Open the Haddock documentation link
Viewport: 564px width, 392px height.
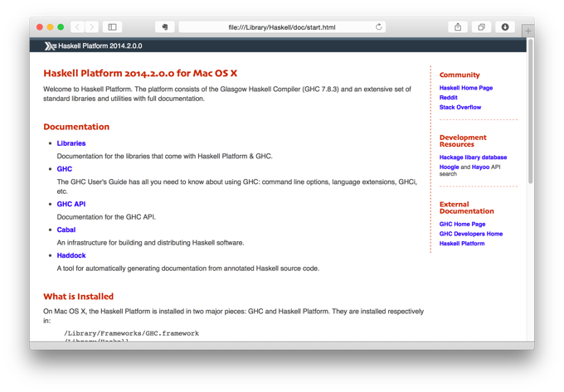[71, 255]
